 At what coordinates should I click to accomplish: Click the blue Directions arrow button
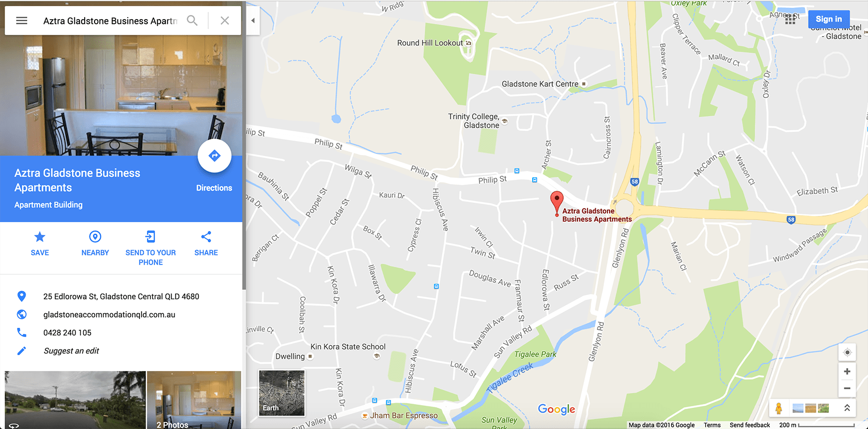[214, 156]
